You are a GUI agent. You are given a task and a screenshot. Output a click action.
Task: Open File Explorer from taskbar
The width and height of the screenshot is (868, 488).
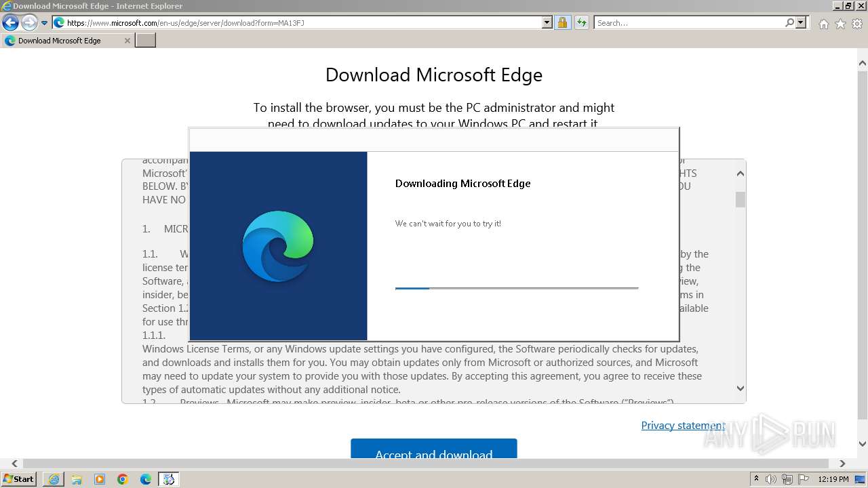(x=77, y=479)
